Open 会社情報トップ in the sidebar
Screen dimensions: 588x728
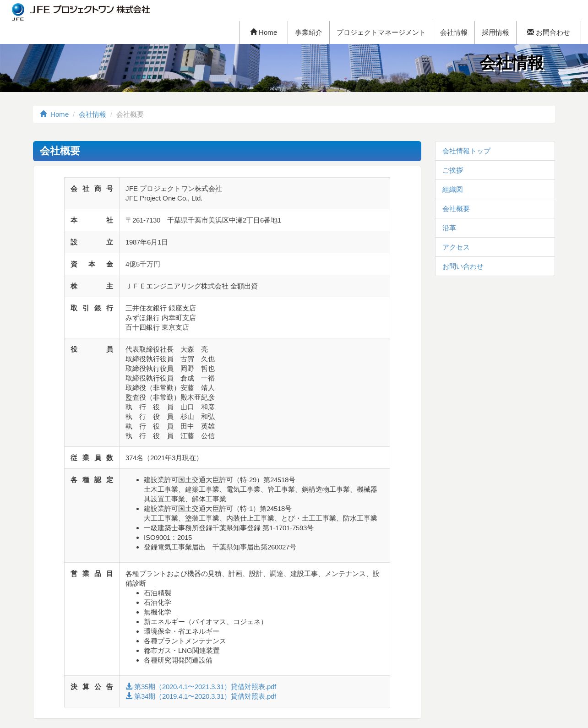click(x=495, y=151)
